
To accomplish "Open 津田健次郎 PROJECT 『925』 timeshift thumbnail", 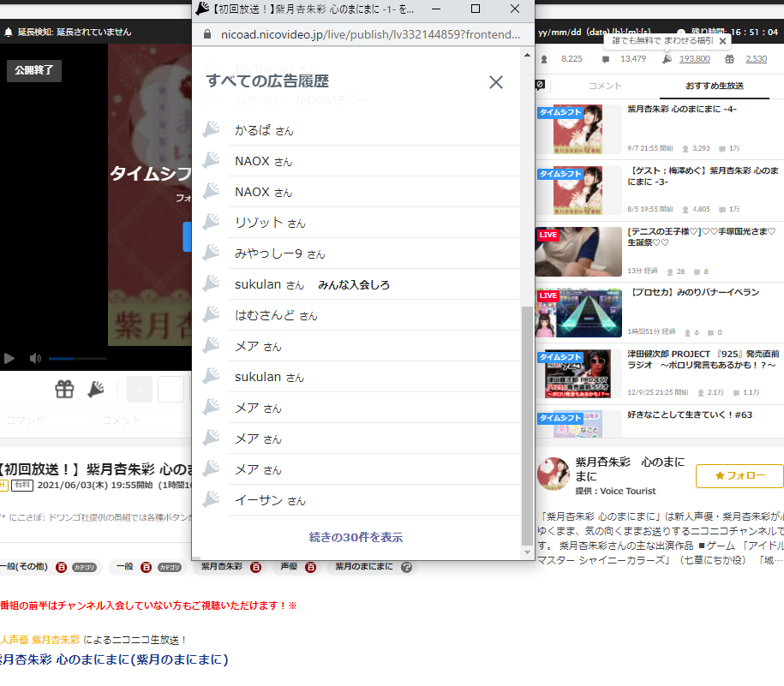I will (x=578, y=373).
